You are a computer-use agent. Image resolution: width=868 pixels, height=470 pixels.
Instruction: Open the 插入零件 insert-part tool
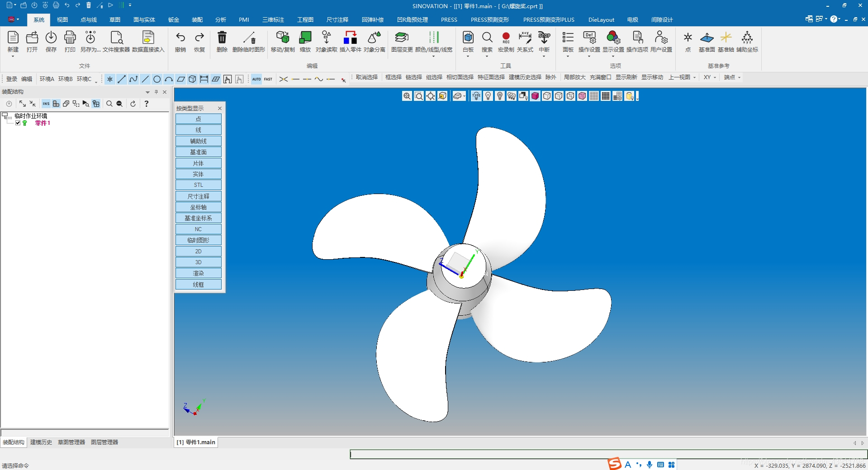coord(350,38)
